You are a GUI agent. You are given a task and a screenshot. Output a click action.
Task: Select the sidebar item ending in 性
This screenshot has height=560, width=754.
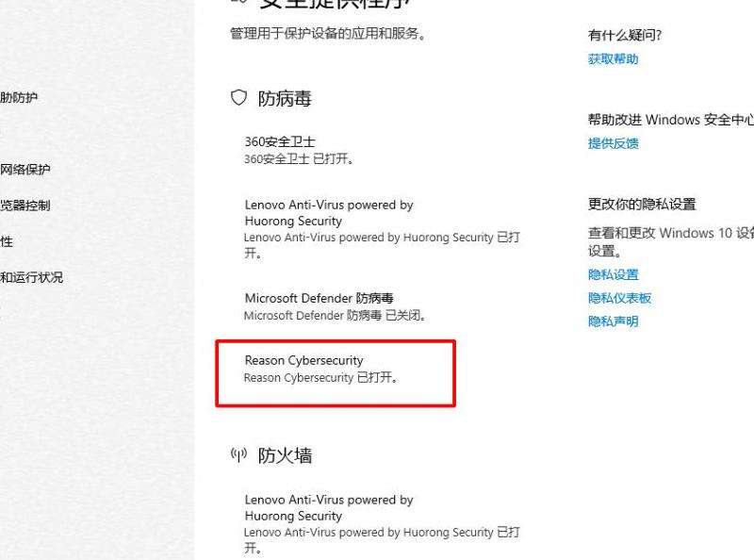pos(7,241)
